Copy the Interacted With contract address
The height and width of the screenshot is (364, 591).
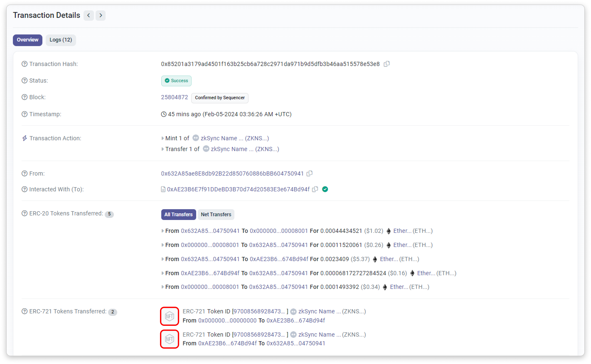(315, 189)
